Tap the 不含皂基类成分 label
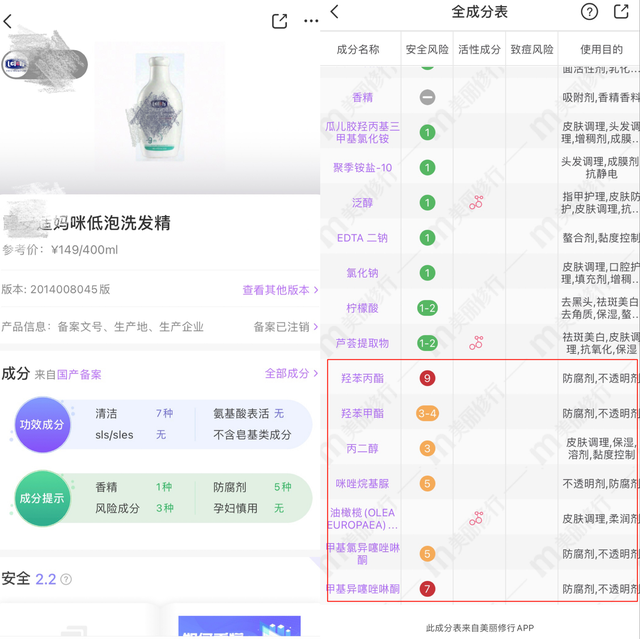640x639 pixels. point(252,435)
